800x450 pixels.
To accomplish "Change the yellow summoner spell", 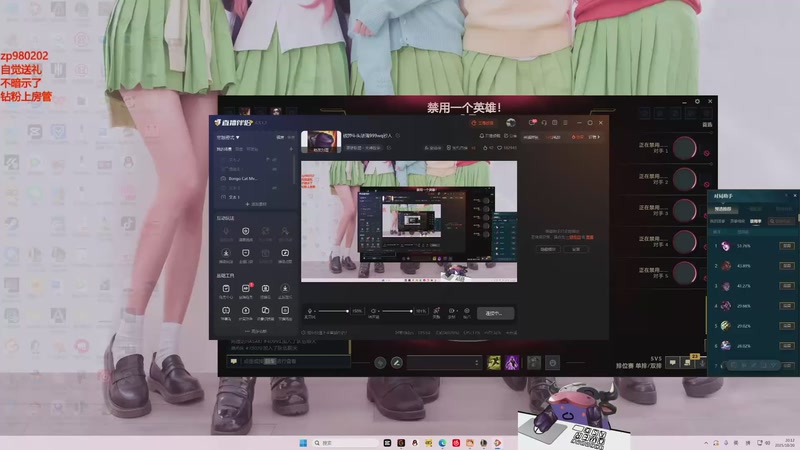I will pos(494,363).
